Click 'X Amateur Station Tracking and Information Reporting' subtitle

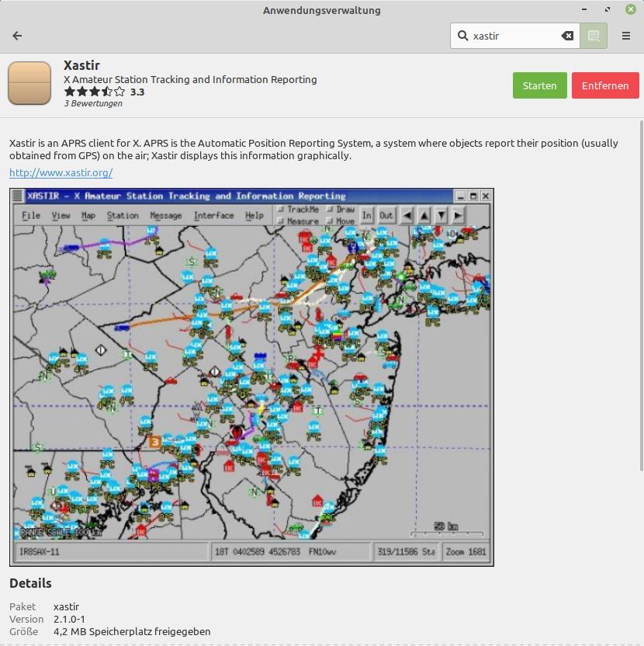190,79
